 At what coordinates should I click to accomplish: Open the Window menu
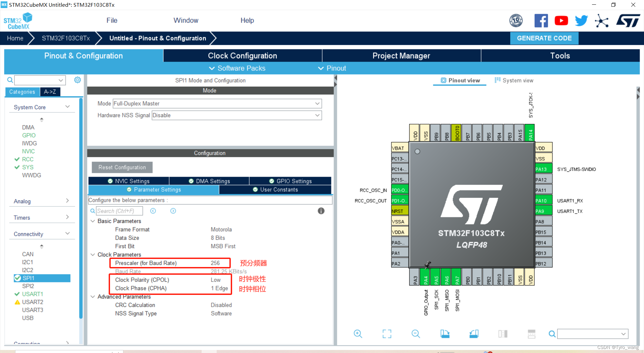coord(186,20)
